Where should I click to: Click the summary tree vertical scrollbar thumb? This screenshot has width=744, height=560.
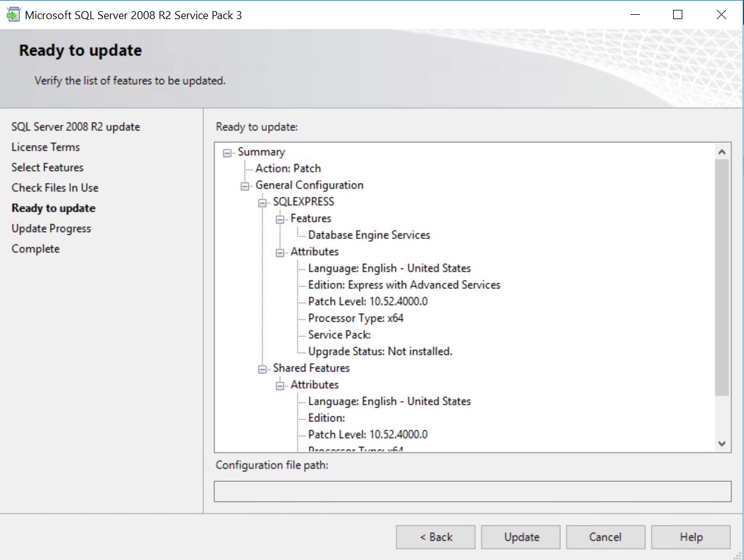[722, 277]
